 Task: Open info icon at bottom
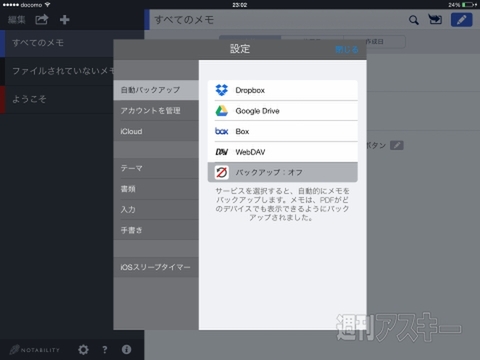point(126,349)
